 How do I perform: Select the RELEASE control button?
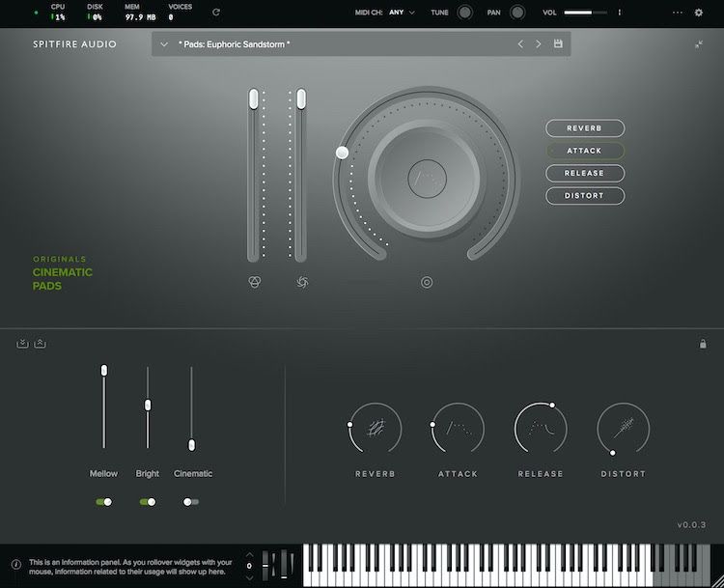coord(585,174)
